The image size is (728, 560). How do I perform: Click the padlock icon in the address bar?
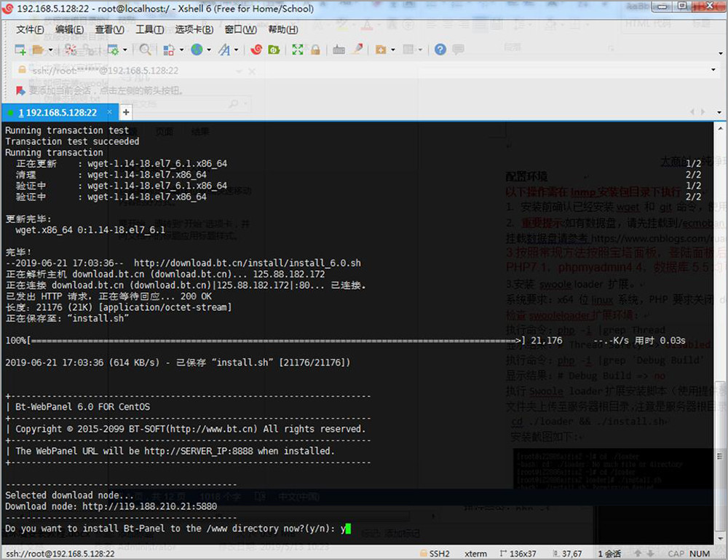(22, 70)
